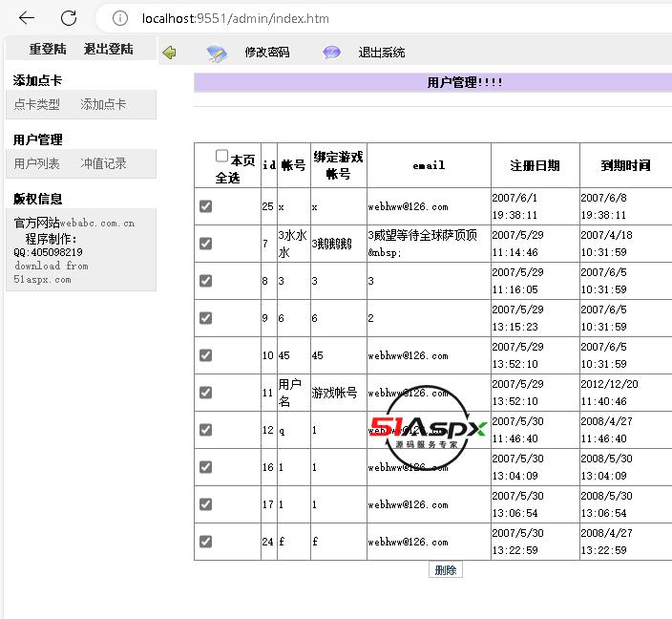The height and width of the screenshot is (619, 672).
Task: Uncheck the checkbox for row id 11
Action: coord(205,393)
